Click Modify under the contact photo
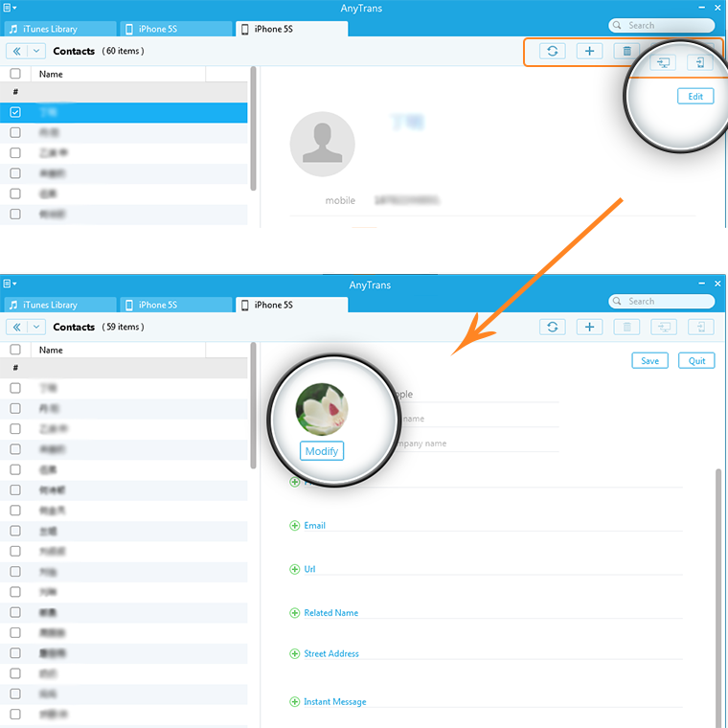 322,451
